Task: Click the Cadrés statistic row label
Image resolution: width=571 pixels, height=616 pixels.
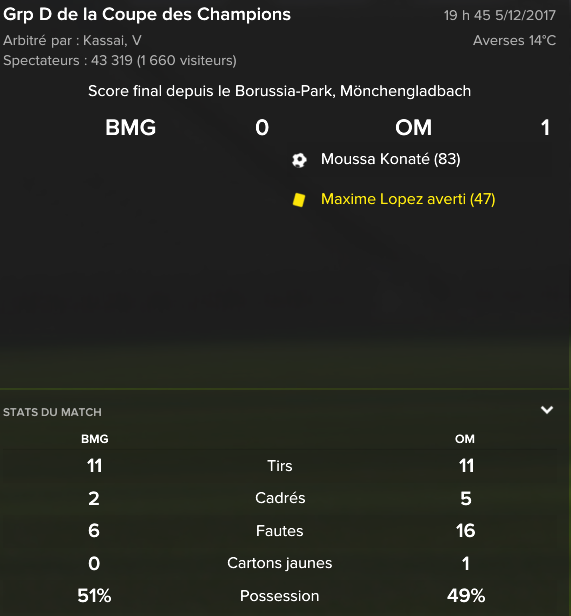Action: click(280, 498)
